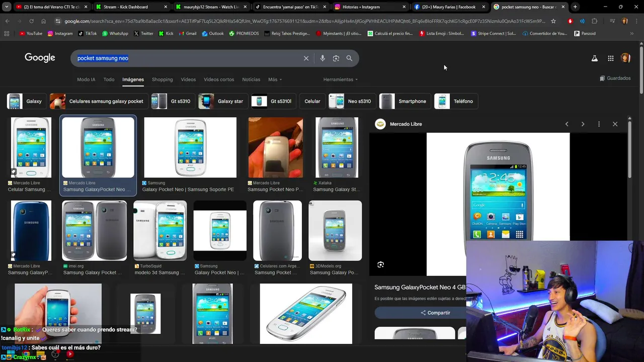Expand the Más search filter menu
The image size is (644, 362).
tap(275, 79)
